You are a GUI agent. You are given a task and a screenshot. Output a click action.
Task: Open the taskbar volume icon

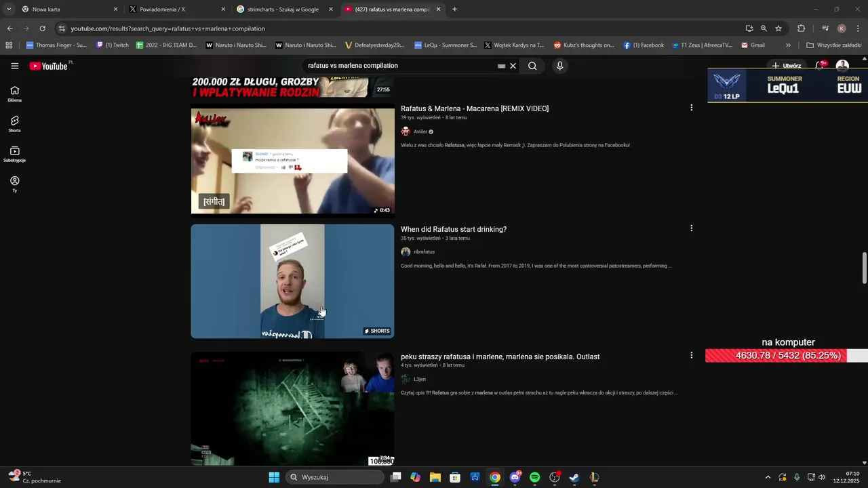click(x=822, y=477)
